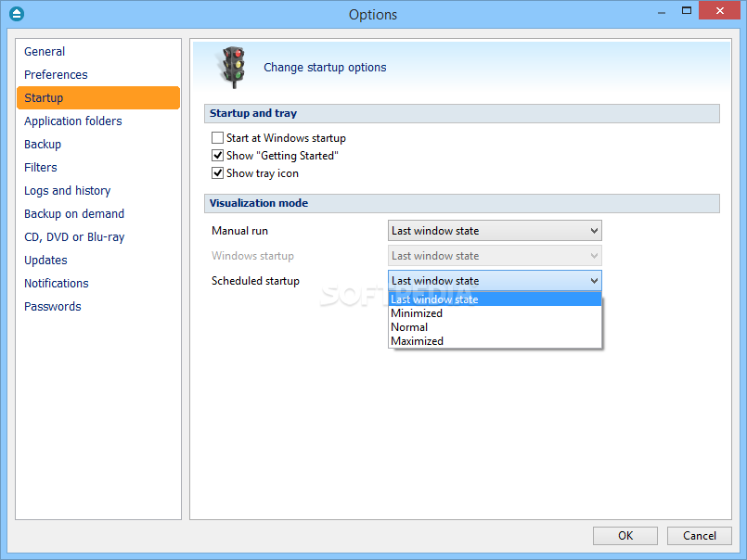Show Logs and history settings
This screenshot has height=560, width=747.
point(98,190)
